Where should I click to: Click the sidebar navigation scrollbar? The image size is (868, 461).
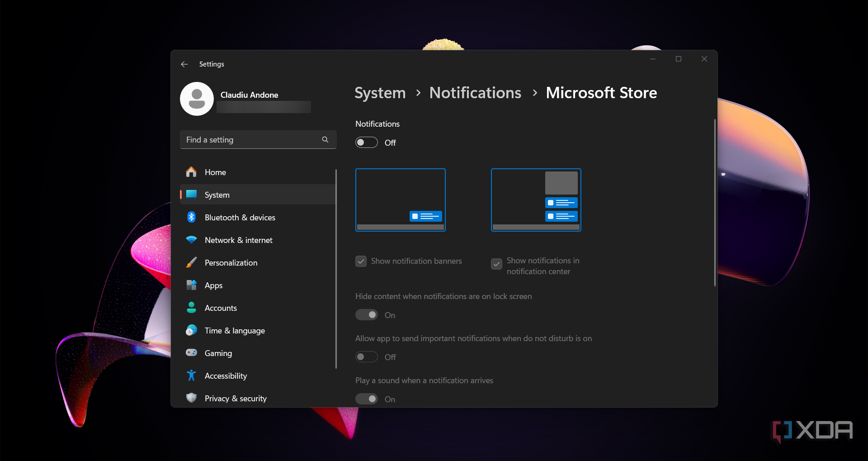pyautogui.click(x=336, y=269)
